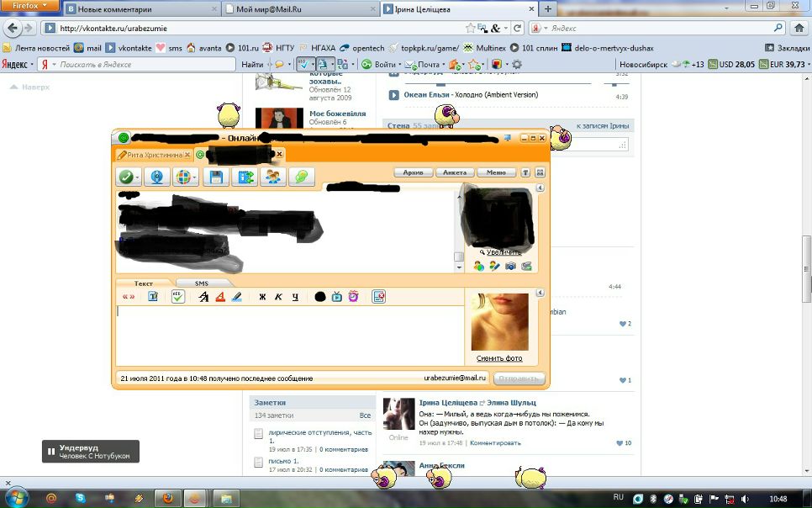Click the camera icon under the avatar

coord(510,267)
